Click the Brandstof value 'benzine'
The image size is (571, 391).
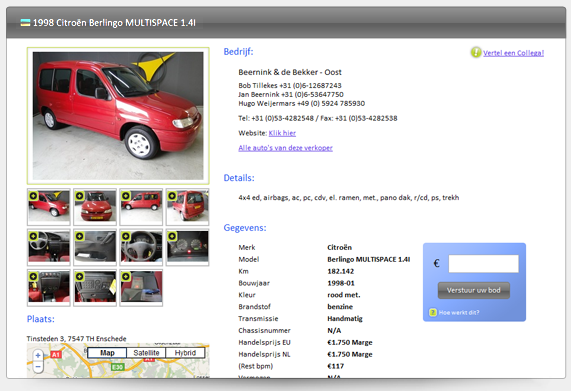coord(340,307)
